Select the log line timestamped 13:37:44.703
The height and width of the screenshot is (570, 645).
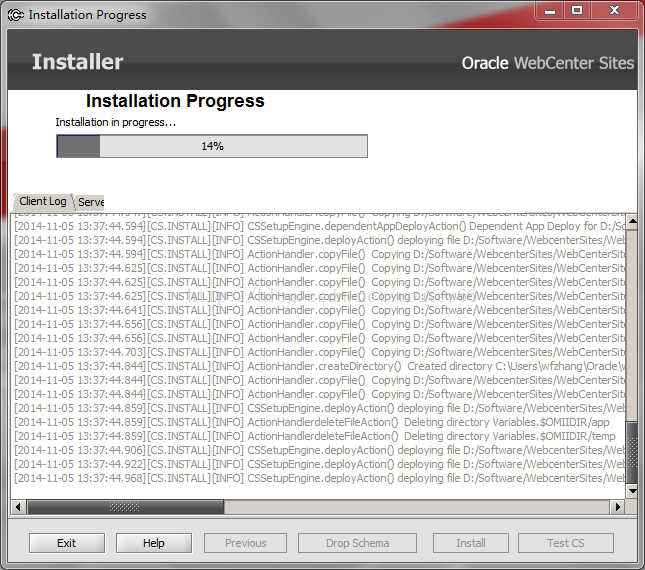click(x=319, y=352)
